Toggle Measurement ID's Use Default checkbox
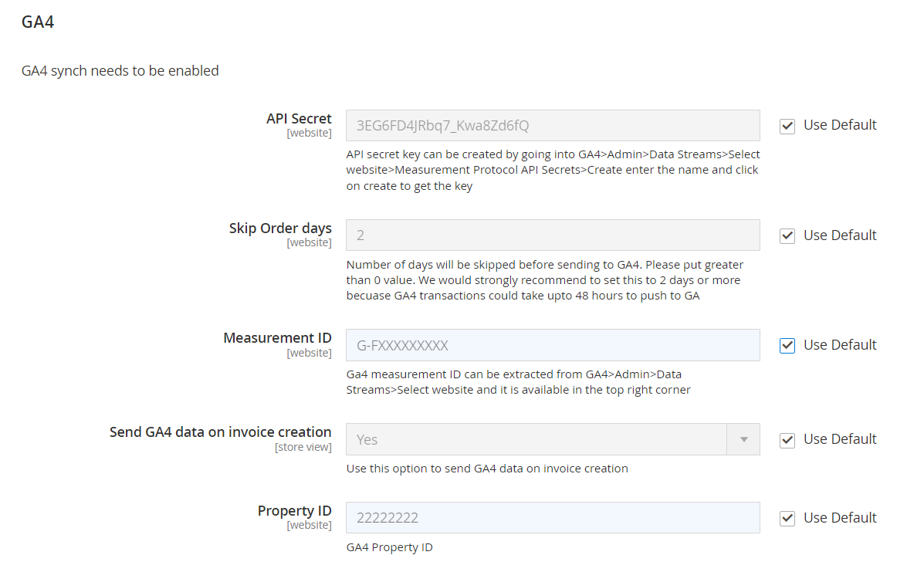The image size is (924, 572). pos(787,346)
